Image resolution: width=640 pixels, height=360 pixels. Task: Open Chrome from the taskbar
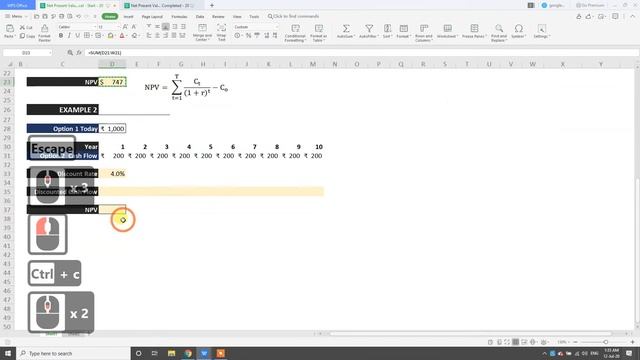(188, 353)
